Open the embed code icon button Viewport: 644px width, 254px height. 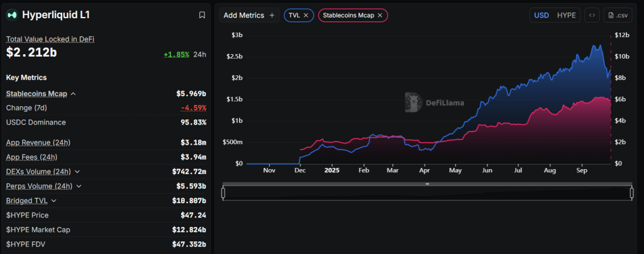[x=591, y=15]
